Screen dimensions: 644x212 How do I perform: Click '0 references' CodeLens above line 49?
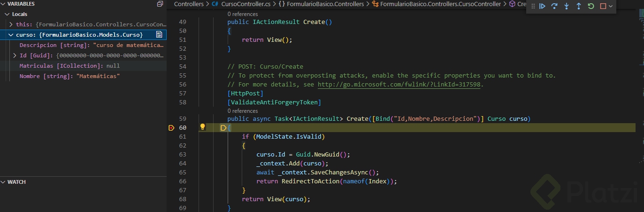point(242,15)
